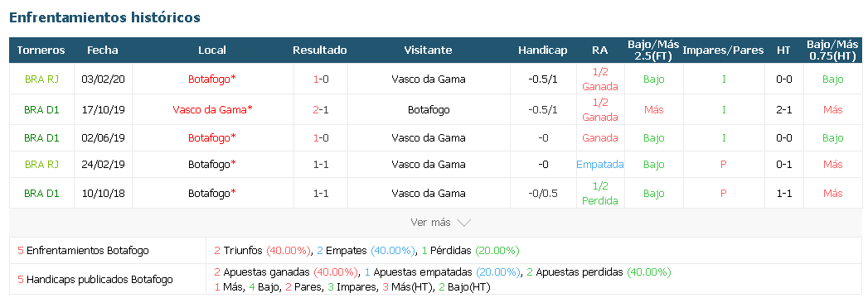Click the Bajo/Más 2.5(FT) column header
The height and width of the screenshot is (298, 868).
(x=654, y=50)
